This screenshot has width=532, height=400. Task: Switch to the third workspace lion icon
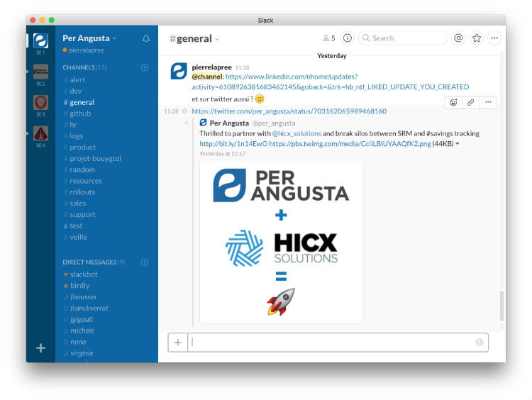40,102
